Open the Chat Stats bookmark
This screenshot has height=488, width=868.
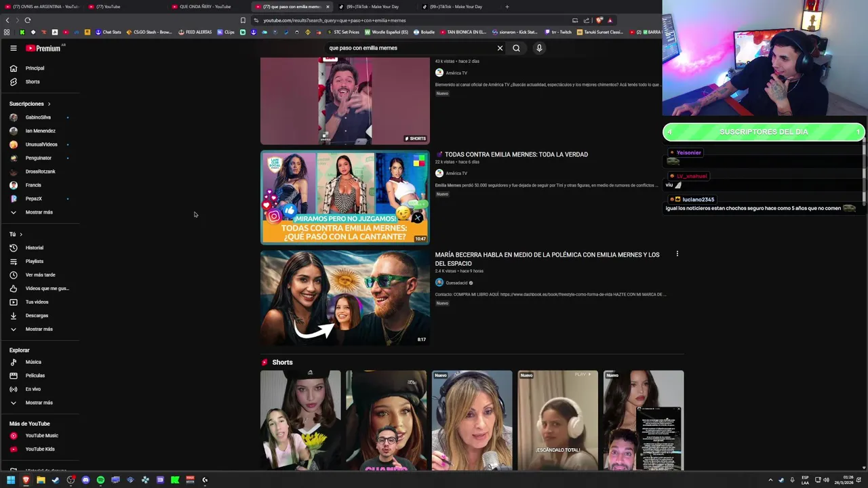[x=108, y=32]
